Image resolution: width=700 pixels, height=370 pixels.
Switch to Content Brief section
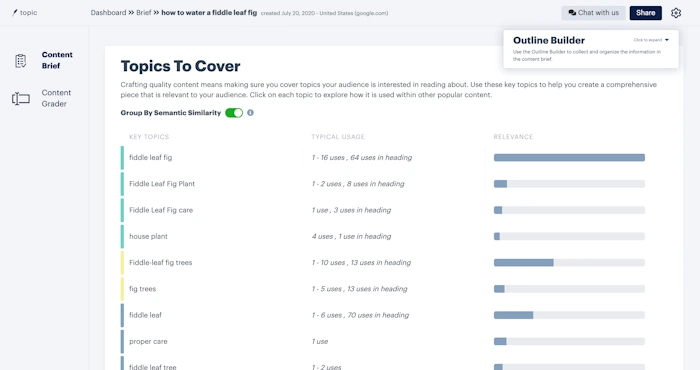click(x=57, y=60)
